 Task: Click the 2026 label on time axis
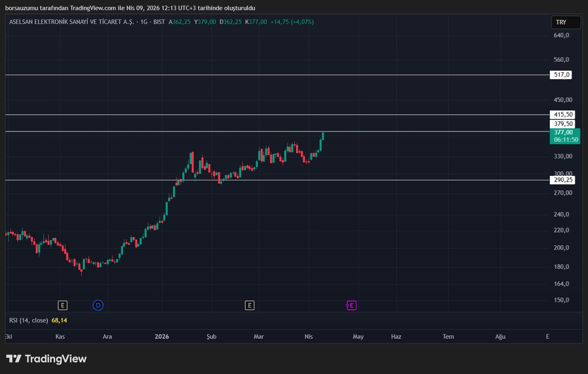pos(162,336)
